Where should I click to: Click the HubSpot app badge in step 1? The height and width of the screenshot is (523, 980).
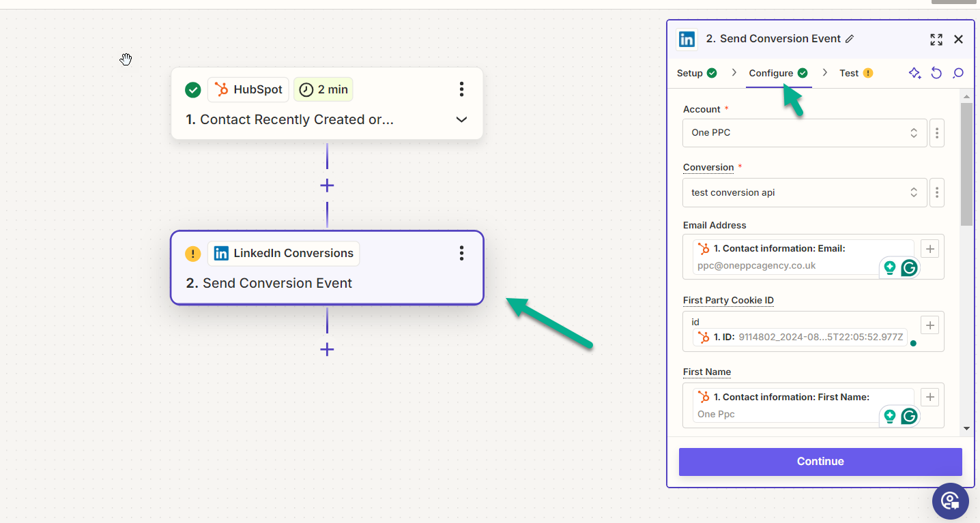click(x=248, y=89)
